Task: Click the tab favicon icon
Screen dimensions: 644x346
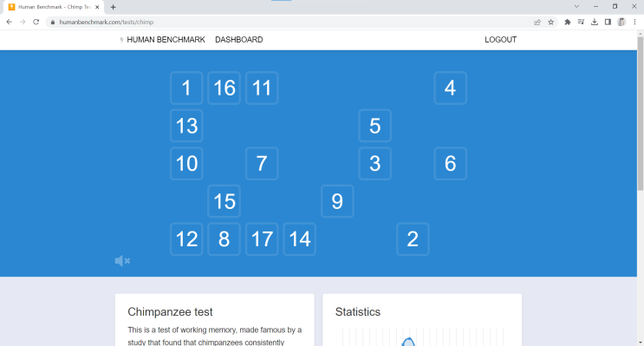Action: [x=11, y=7]
